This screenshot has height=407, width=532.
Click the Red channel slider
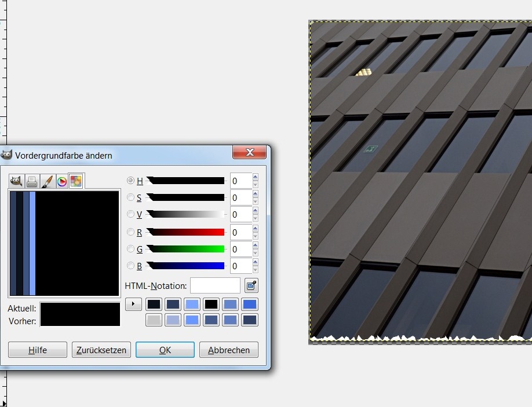click(185, 232)
